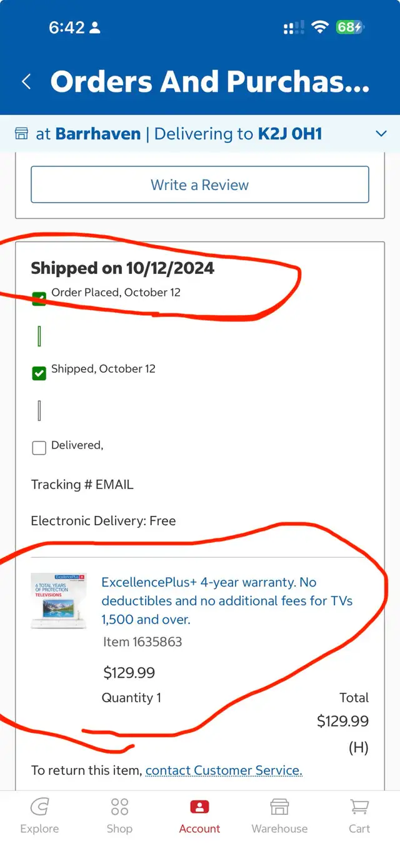Check the Delivered checkbox

coord(39,448)
